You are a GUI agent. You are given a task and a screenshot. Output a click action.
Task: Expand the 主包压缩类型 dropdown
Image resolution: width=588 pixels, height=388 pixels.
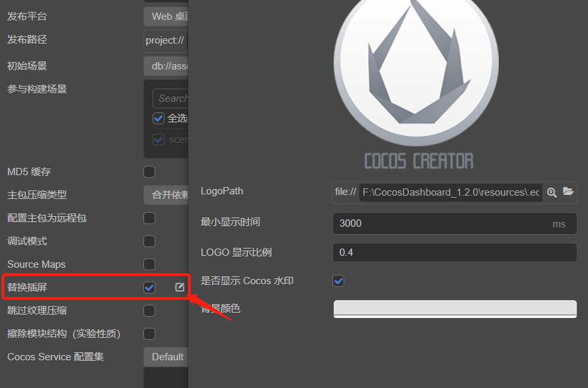(x=166, y=195)
